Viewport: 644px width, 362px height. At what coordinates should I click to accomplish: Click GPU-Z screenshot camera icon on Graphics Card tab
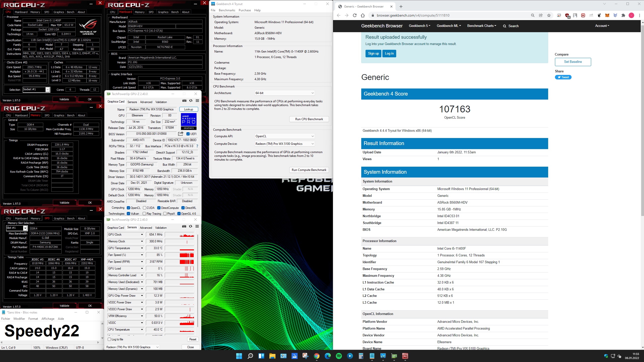(184, 101)
